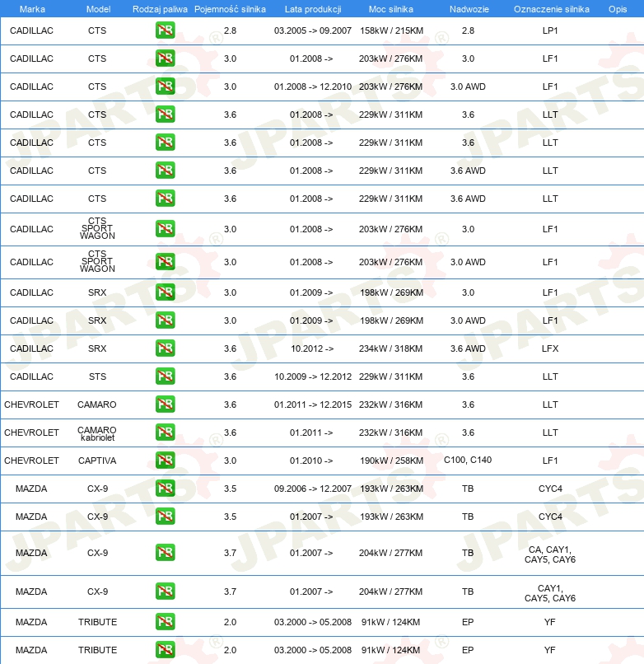The width and height of the screenshot is (644, 664).
Task: Select 229kW / 311KM in the STS row
Action: tap(391, 376)
